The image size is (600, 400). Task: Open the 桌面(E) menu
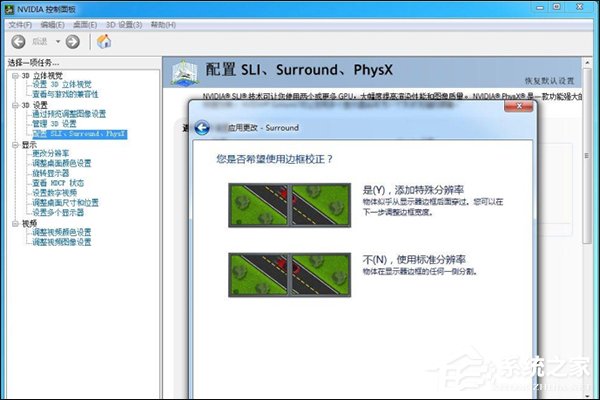85,25
